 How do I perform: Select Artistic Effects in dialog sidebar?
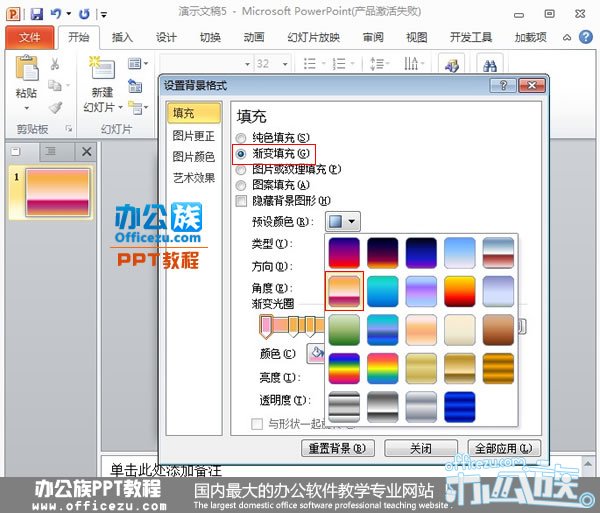coord(194,178)
